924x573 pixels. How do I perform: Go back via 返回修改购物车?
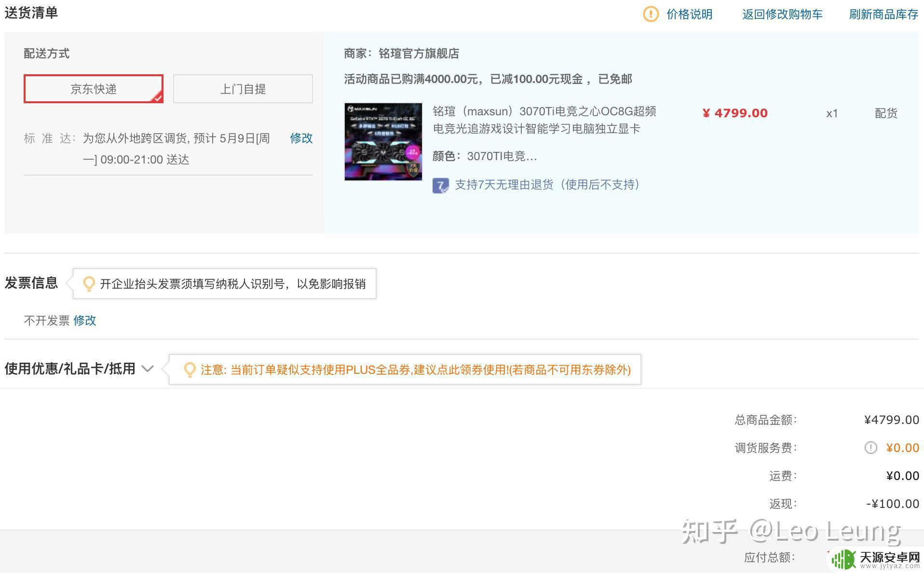point(782,14)
